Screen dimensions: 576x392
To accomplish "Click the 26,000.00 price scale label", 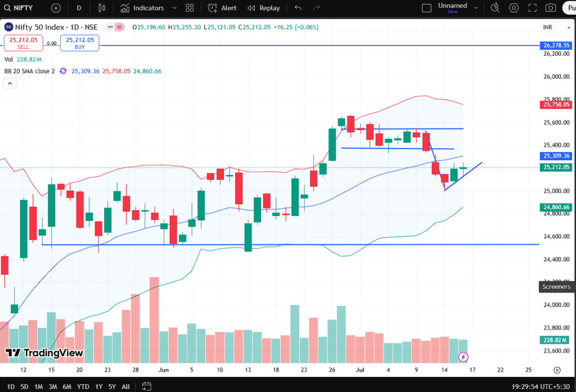I will pyautogui.click(x=556, y=76).
